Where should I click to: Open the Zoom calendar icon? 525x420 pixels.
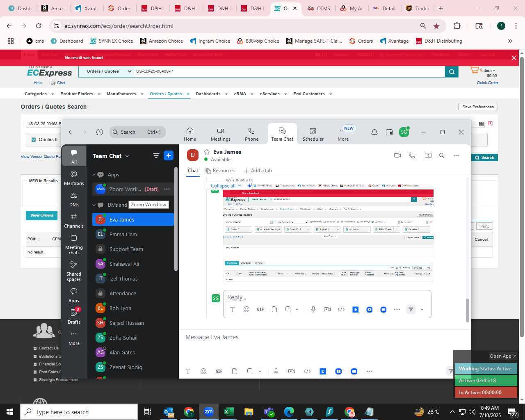coord(389,132)
